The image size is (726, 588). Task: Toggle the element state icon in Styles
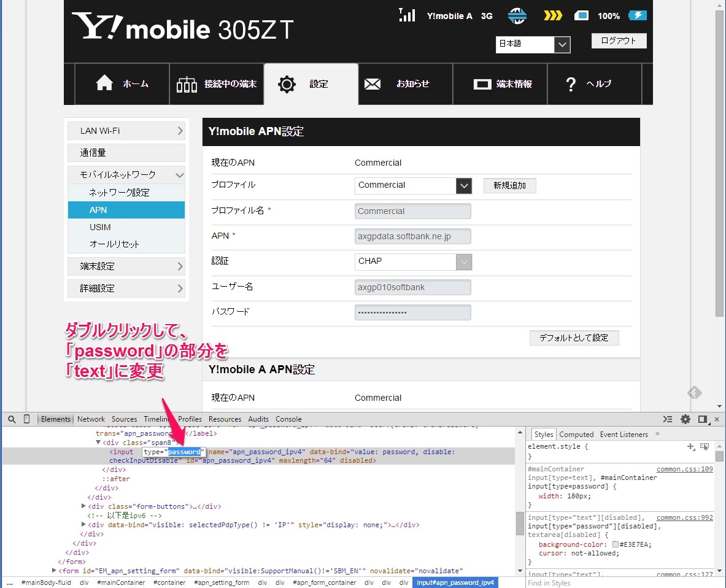pyautogui.click(x=705, y=446)
